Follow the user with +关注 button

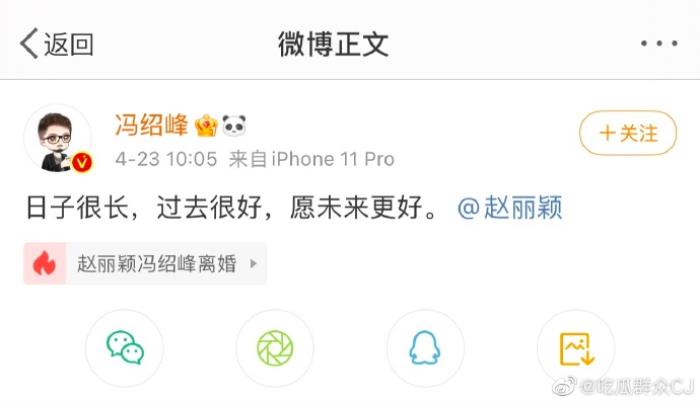click(628, 133)
